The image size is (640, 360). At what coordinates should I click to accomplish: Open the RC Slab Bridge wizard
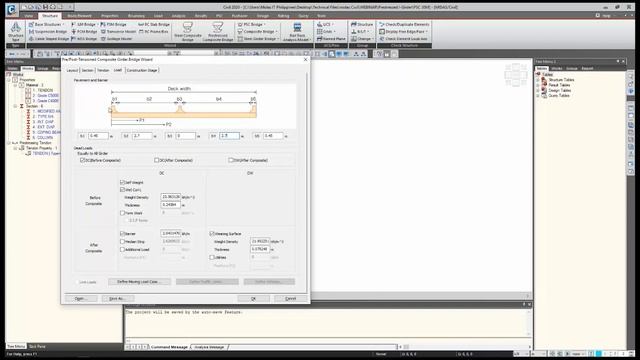click(154, 24)
